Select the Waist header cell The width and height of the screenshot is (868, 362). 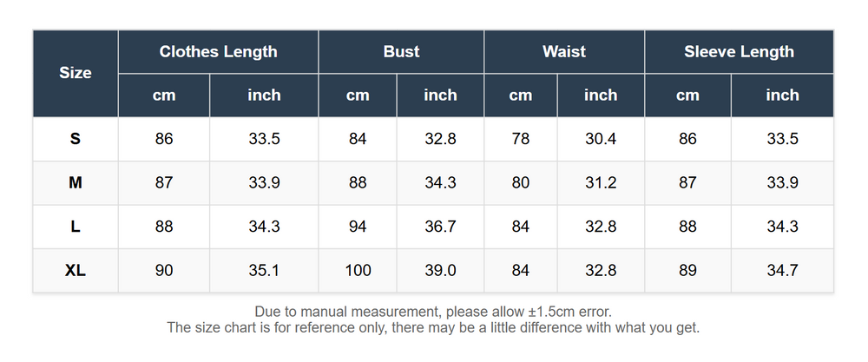(x=564, y=51)
